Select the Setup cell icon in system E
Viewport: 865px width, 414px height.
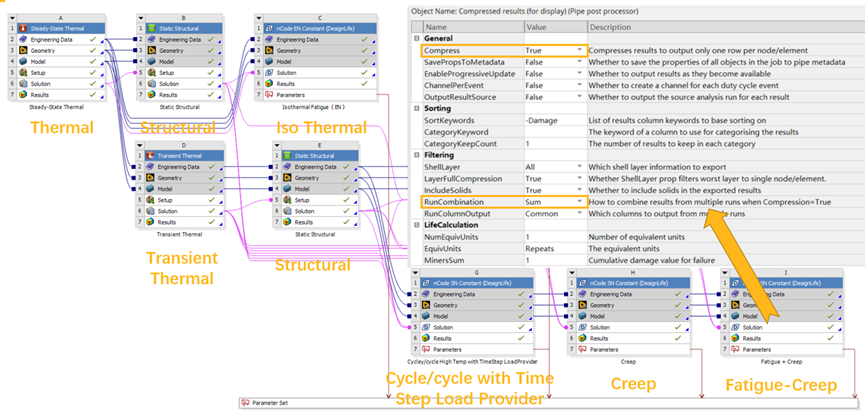point(286,200)
